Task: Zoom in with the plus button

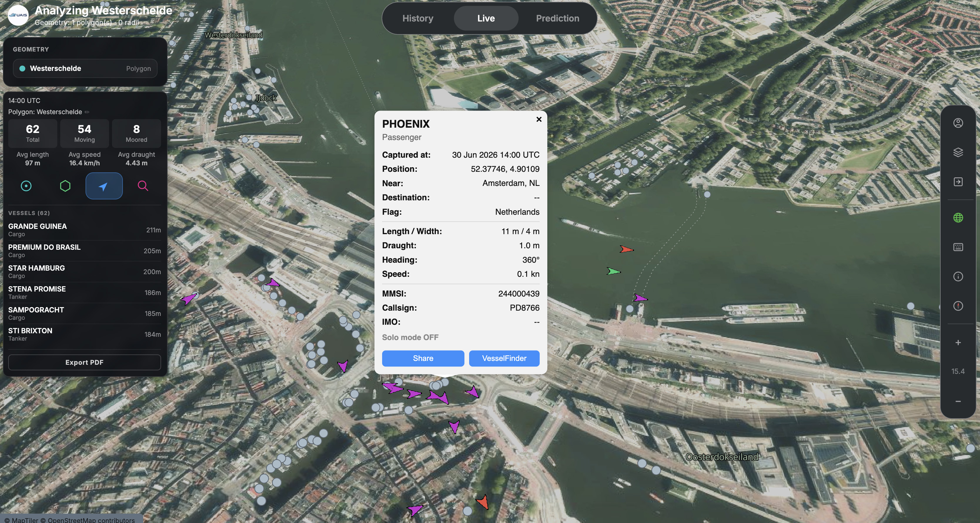Action: (x=958, y=343)
